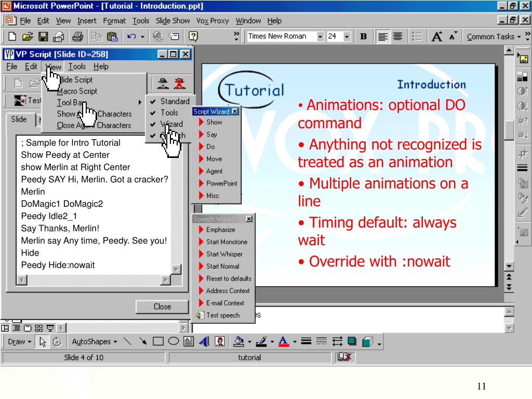Select the Rectangle drawing tool
The image size is (532, 399).
158,341
